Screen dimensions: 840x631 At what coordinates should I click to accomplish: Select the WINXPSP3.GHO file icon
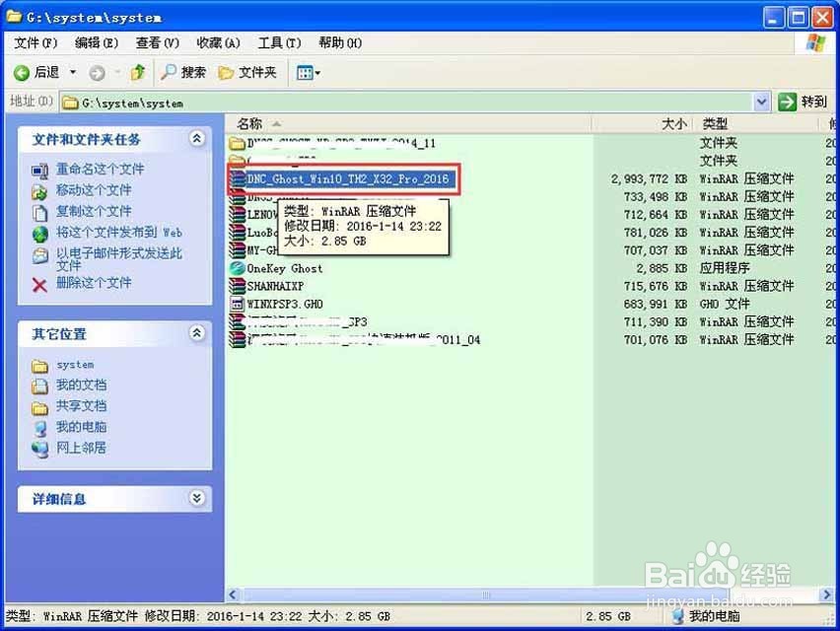point(237,304)
